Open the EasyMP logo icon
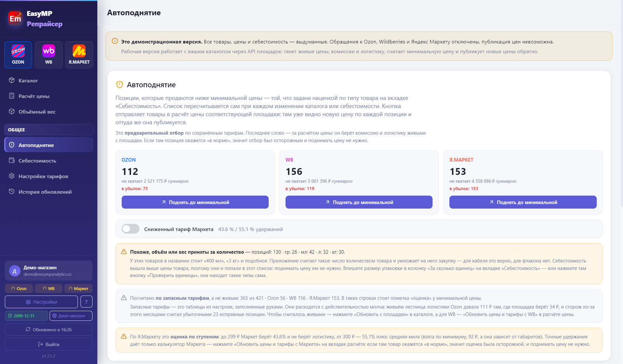 (15, 18)
